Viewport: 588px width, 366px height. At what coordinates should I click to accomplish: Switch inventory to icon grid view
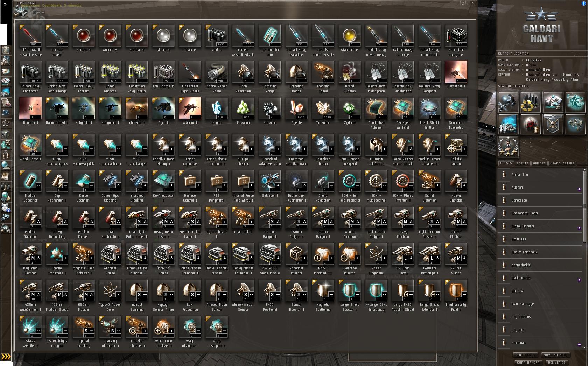pos(34,12)
